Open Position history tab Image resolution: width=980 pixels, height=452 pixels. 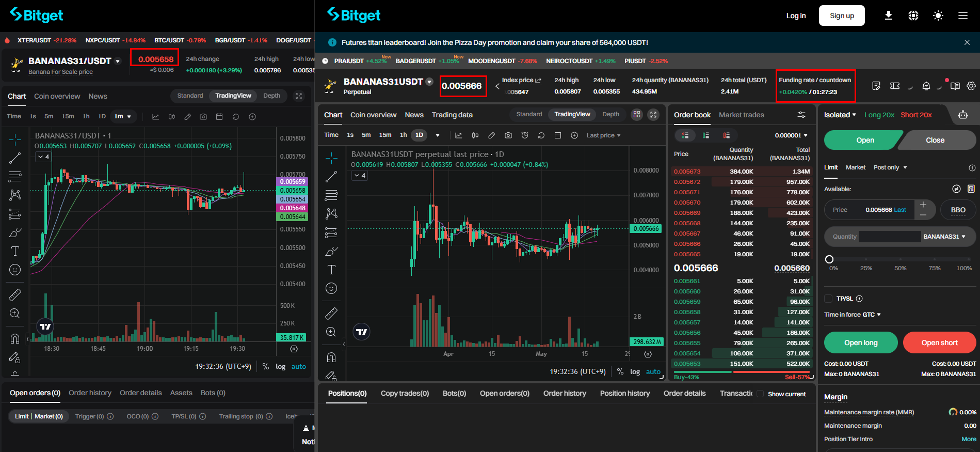(625, 393)
